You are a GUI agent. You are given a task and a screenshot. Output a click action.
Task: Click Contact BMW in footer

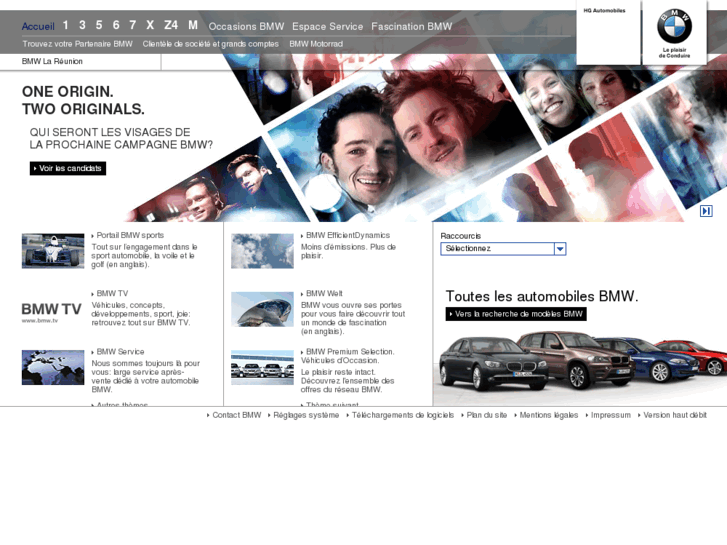pos(236,415)
